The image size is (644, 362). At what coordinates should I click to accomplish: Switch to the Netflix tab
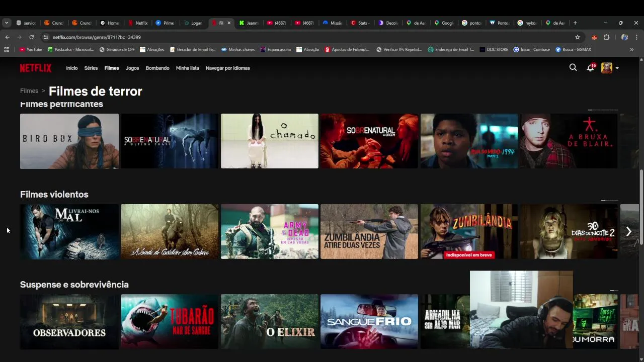[x=137, y=23]
